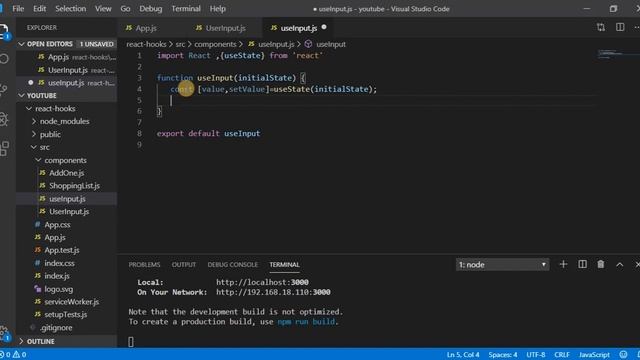This screenshot has width=640, height=360.
Task: Open the File menu
Action: [18, 9]
